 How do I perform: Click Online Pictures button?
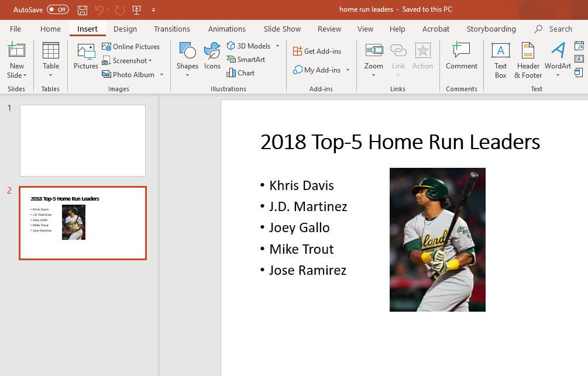[131, 47]
